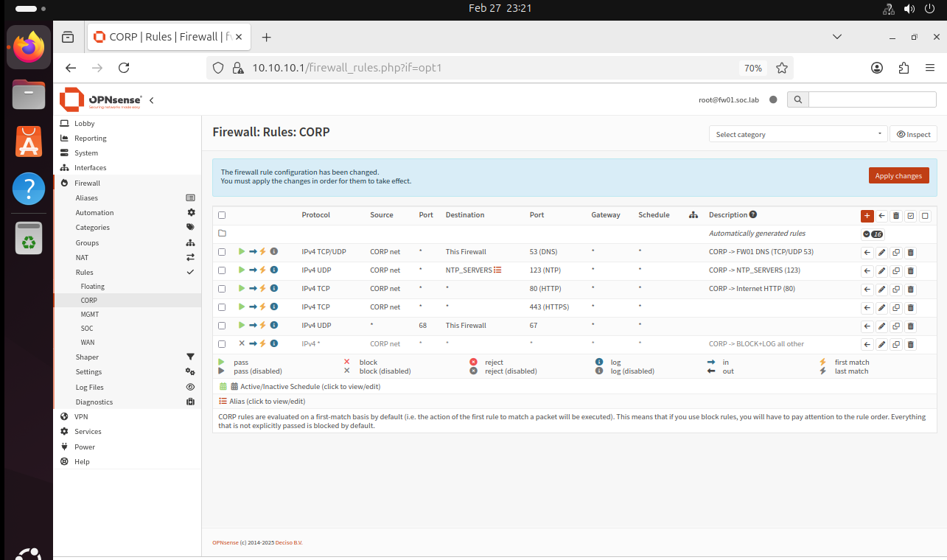Click the clone icon on the NTP_SERVERS rule

(x=896, y=270)
